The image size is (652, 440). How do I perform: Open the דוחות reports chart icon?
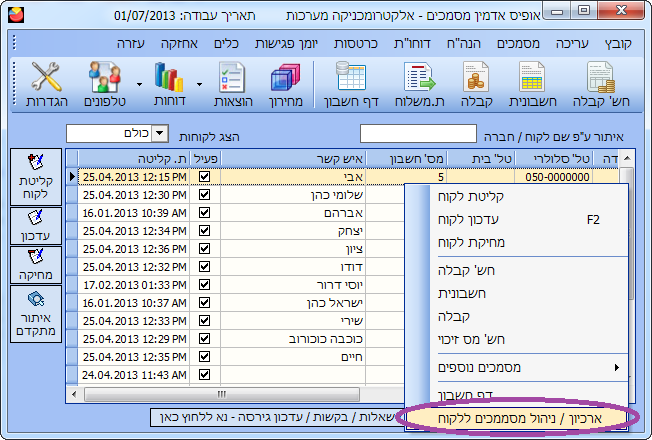point(169,85)
